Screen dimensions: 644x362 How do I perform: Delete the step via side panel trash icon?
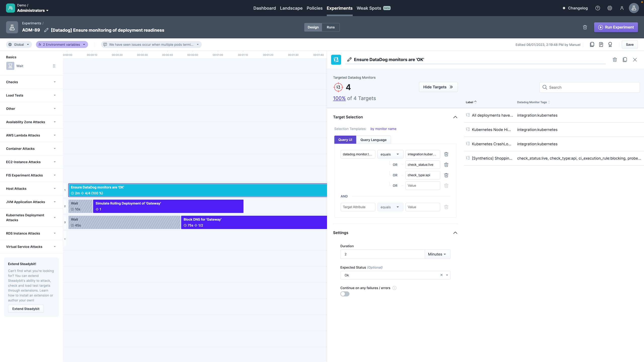pos(615,60)
